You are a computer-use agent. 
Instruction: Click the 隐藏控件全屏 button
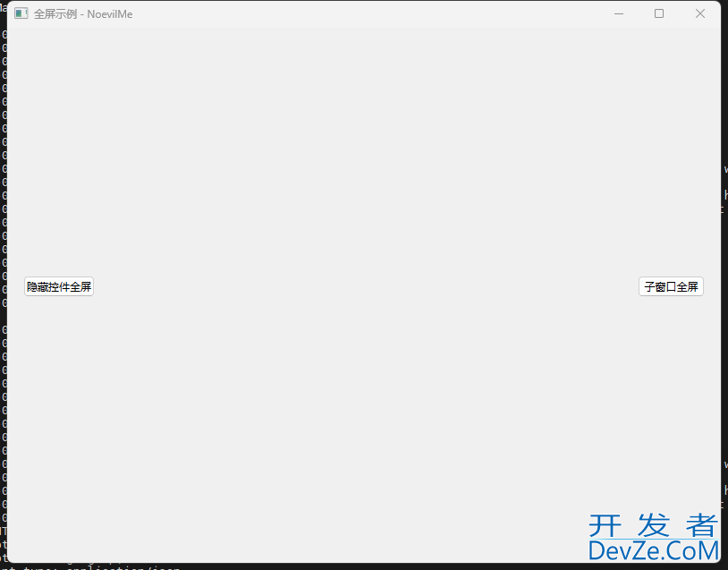pyautogui.click(x=59, y=286)
